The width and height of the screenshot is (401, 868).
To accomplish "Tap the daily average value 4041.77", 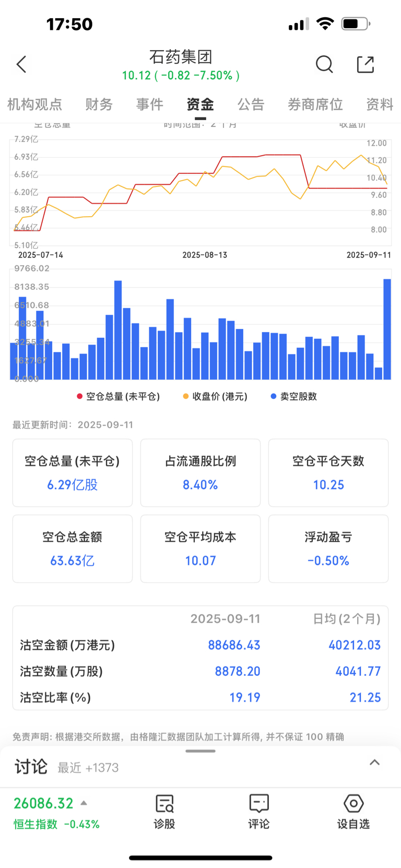I will (358, 671).
